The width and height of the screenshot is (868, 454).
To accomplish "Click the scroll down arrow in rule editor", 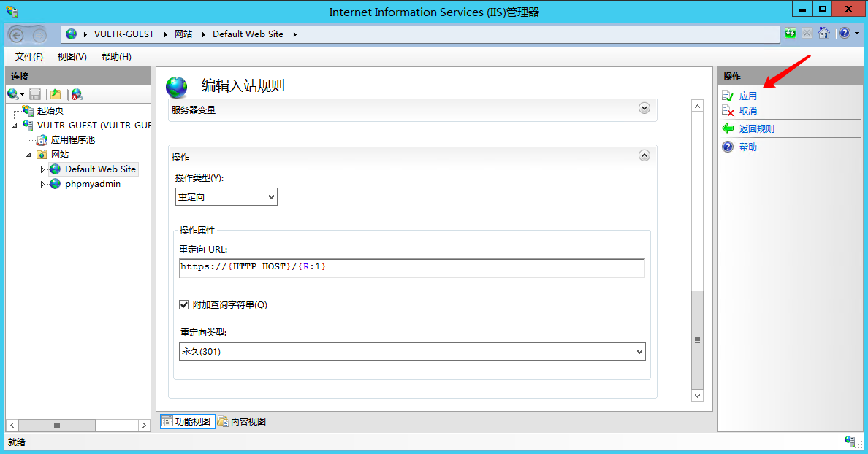I will click(x=698, y=396).
